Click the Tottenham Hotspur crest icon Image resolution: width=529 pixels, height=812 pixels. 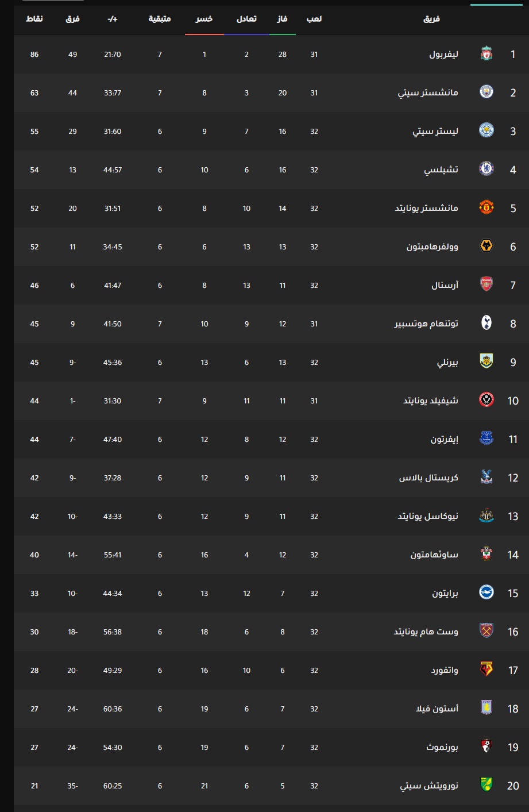486,324
